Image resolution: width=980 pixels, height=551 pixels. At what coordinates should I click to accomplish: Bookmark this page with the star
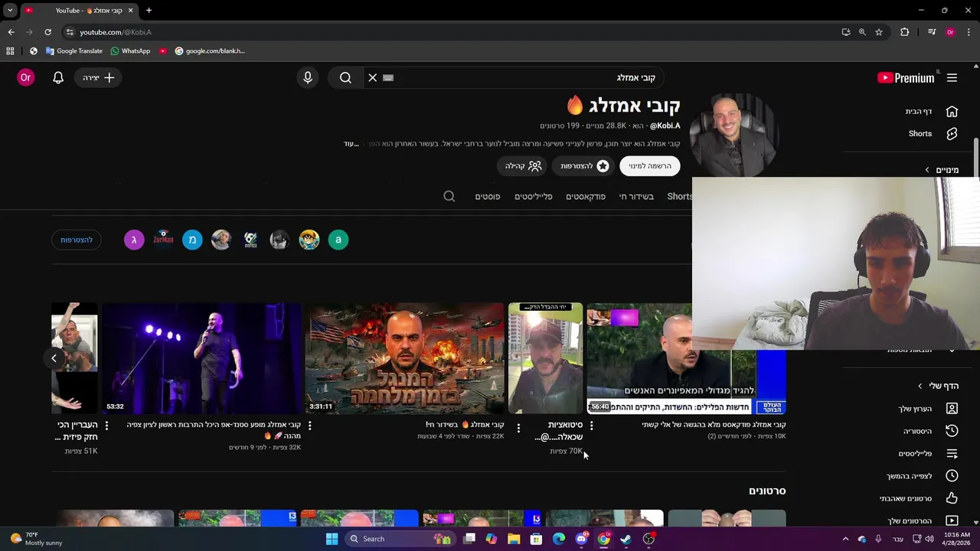(x=879, y=32)
